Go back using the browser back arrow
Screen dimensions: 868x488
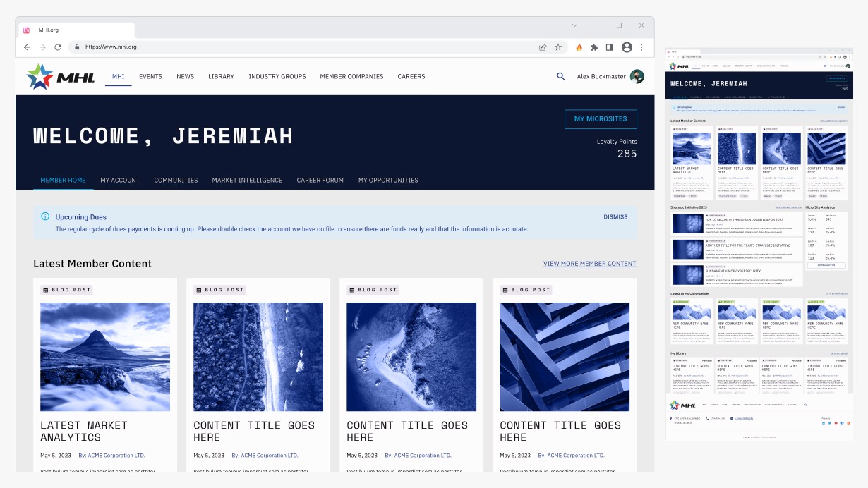coord(27,47)
